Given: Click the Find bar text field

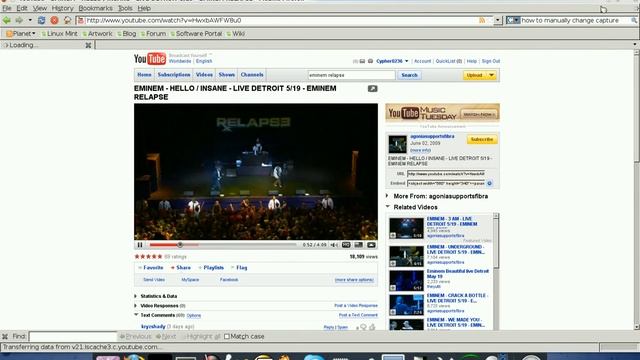Looking at the screenshot, I should pyautogui.click(x=73, y=336).
